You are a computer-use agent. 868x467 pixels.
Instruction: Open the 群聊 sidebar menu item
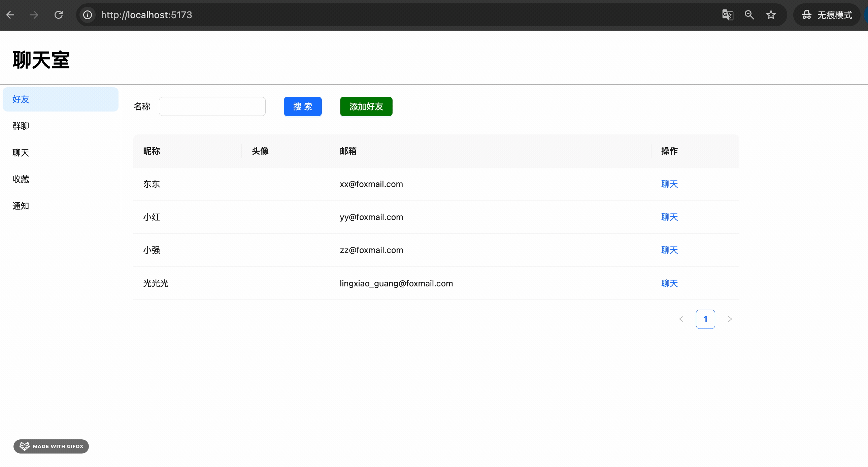[21, 126]
